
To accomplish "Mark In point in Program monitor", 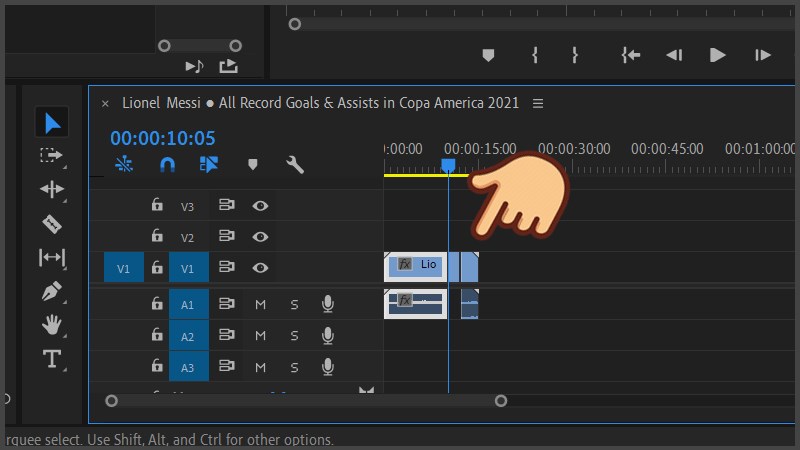I will (535, 55).
